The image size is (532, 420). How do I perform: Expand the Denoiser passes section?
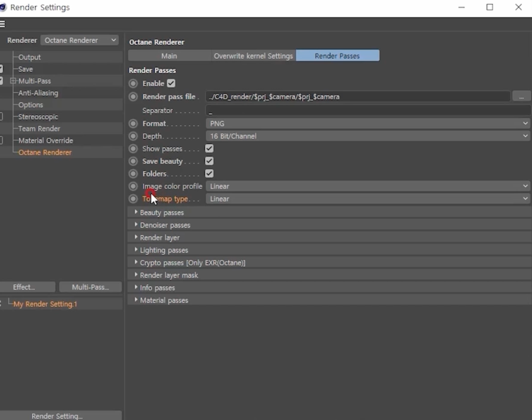(136, 225)
